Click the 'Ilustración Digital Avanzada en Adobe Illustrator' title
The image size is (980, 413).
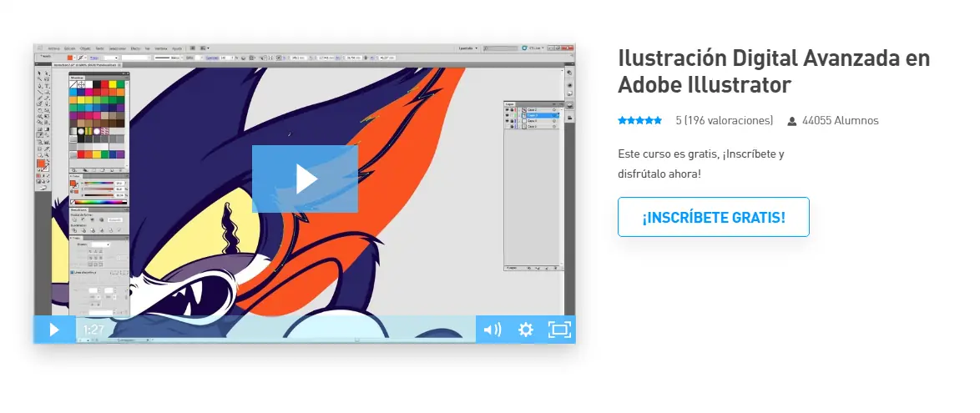point(774,71)
